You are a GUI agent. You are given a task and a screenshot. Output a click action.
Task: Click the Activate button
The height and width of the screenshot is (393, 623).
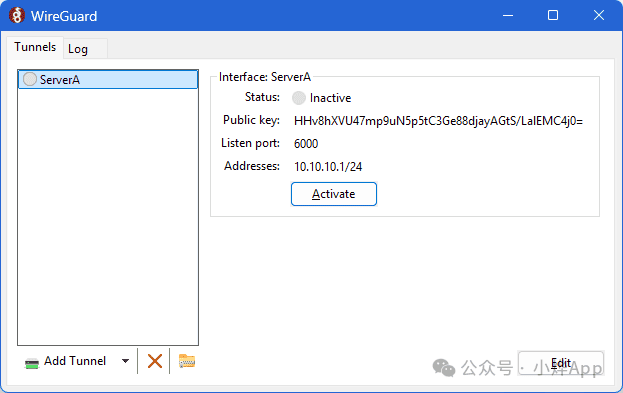(334, 194)
